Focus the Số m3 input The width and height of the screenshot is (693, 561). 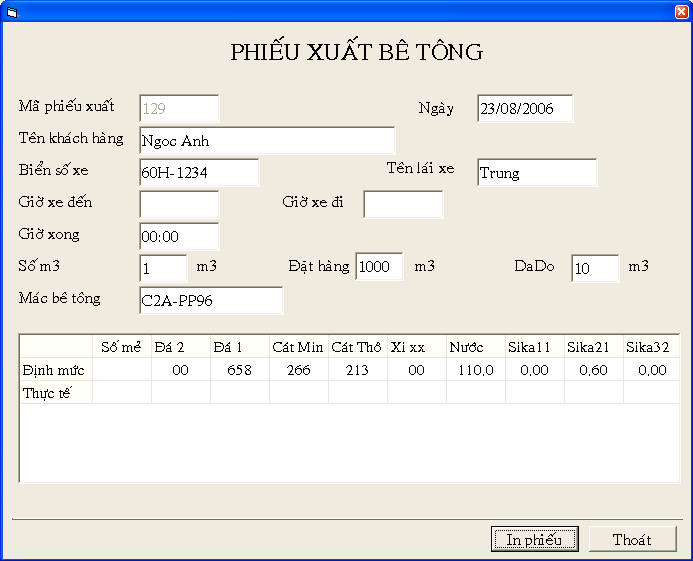point(163,268)
